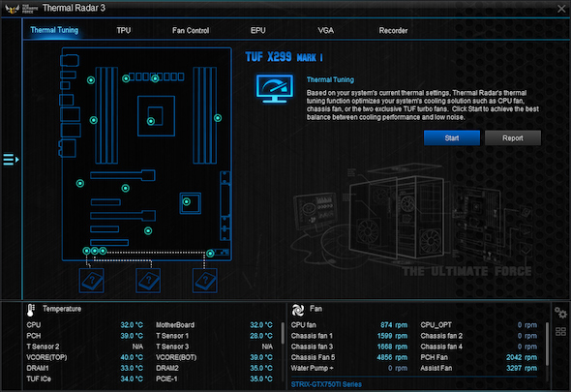571x392 pixels.
Task: Click the Fan panel spinning fan icon
Action: [298, 310]
